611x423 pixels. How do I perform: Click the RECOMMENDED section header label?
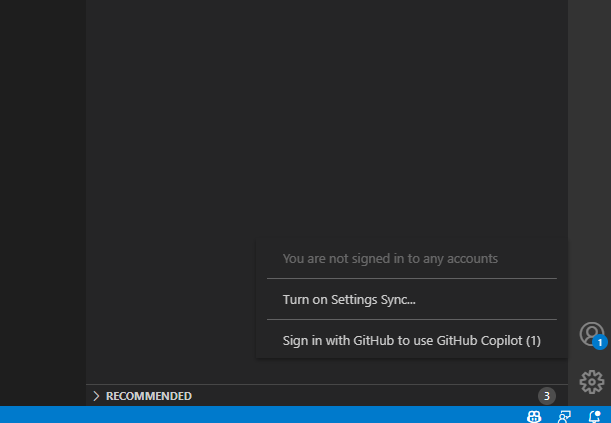[148, 396]
